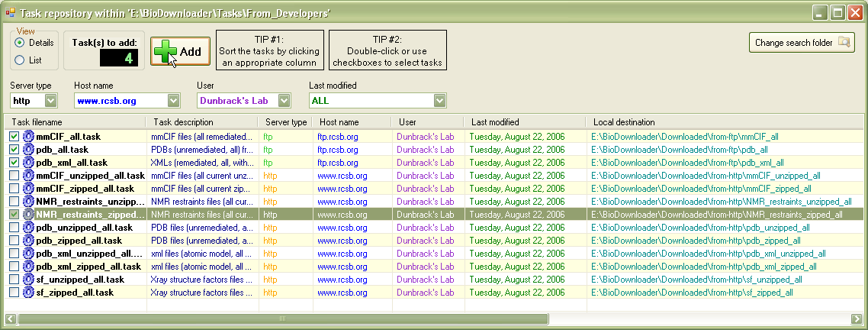Screen dimensions: 868x330
Task: Check the pdb_xml_zipped_all.task checkbox
Action: coord(14,267)
